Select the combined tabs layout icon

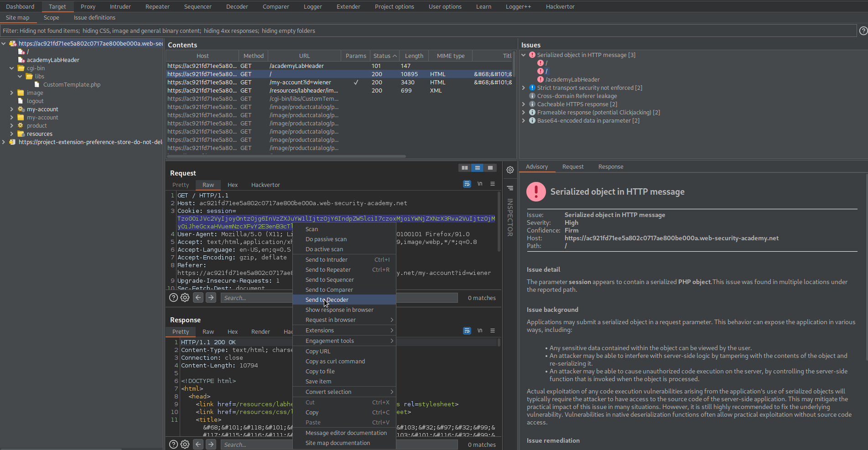[490, 168]
